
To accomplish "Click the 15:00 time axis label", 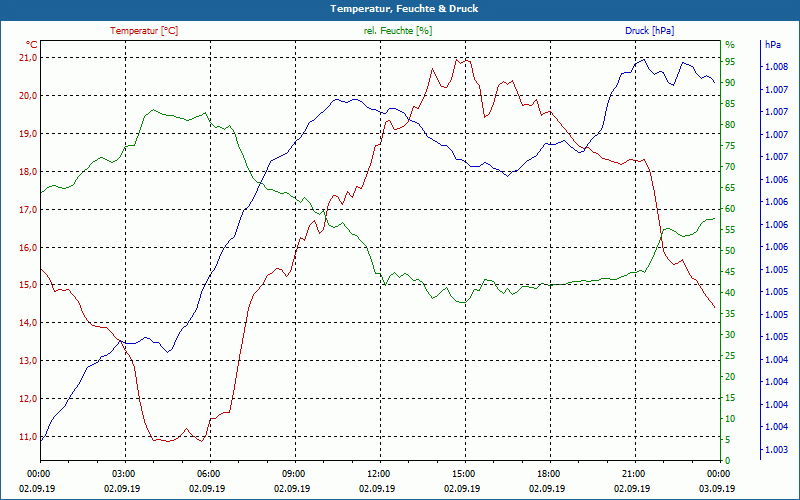I will point(462,474).
